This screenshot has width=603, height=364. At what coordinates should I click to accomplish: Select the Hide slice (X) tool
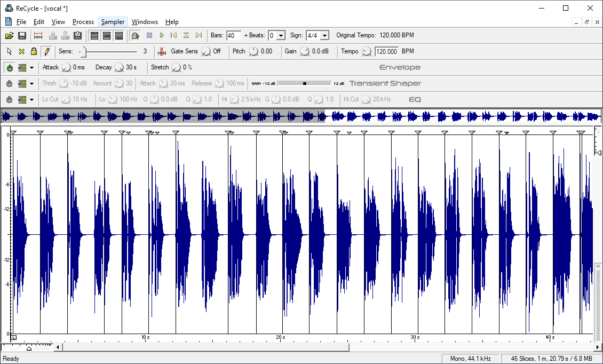click(x=21, y=52)
